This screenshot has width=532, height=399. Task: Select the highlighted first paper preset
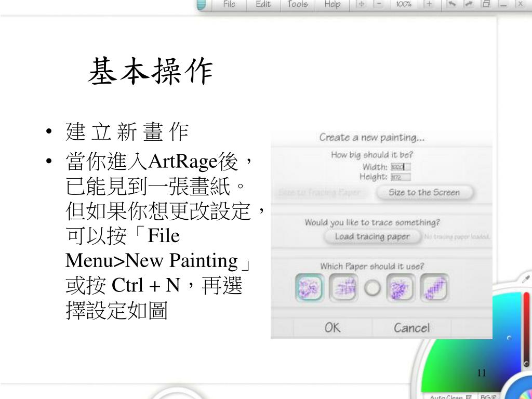(x=309, y=288)
